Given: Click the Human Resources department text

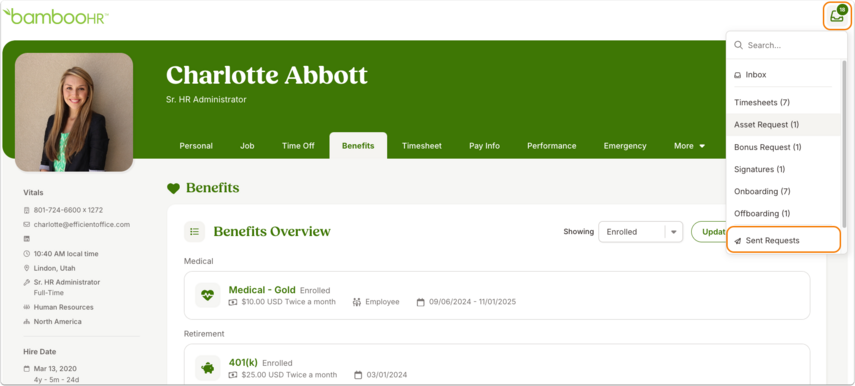Looking at the screenshot, I should point(63,307).
